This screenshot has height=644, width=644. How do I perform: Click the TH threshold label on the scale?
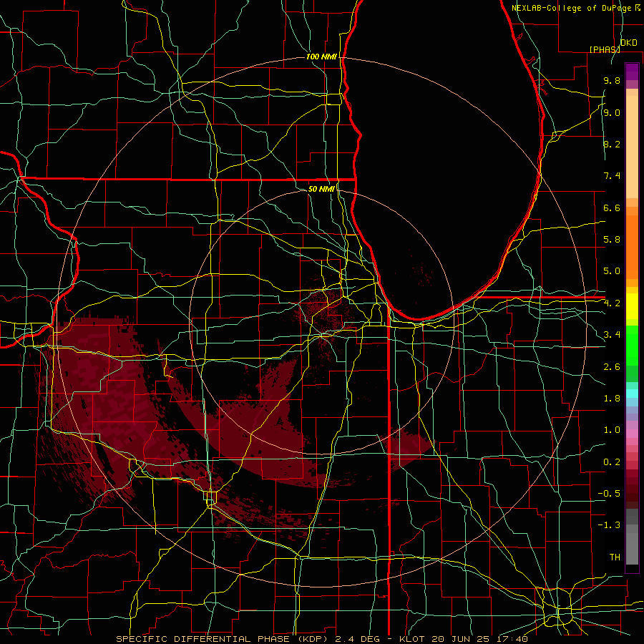615,557
